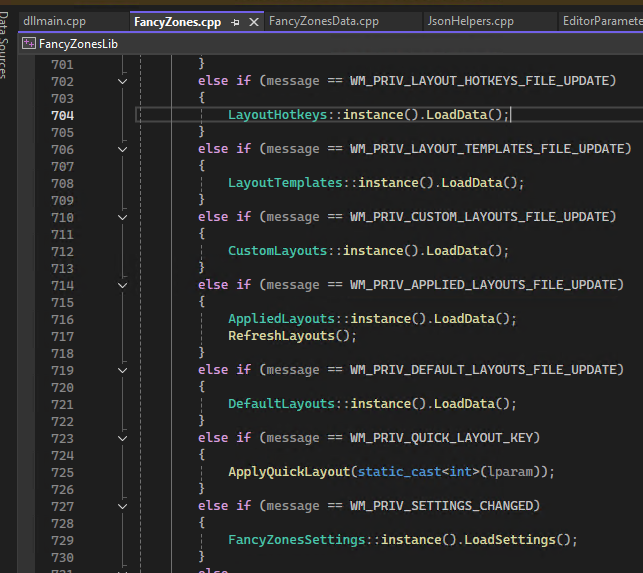The width and height of the screenshot is (643, 573).
Task: Click the FancyZonesSettings class name
Action: (296, 540)
